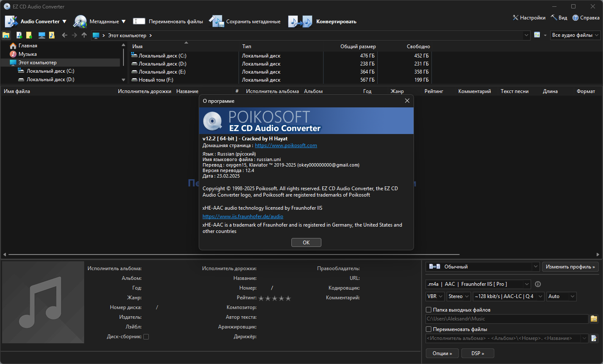
Task: Open the Вид menu
Action: tap(559, 18)
